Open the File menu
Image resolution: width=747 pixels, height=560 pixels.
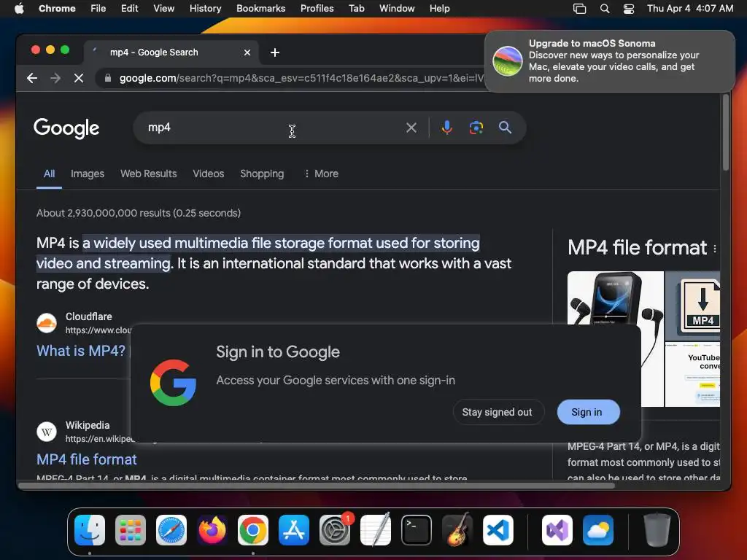click(98, 9)
